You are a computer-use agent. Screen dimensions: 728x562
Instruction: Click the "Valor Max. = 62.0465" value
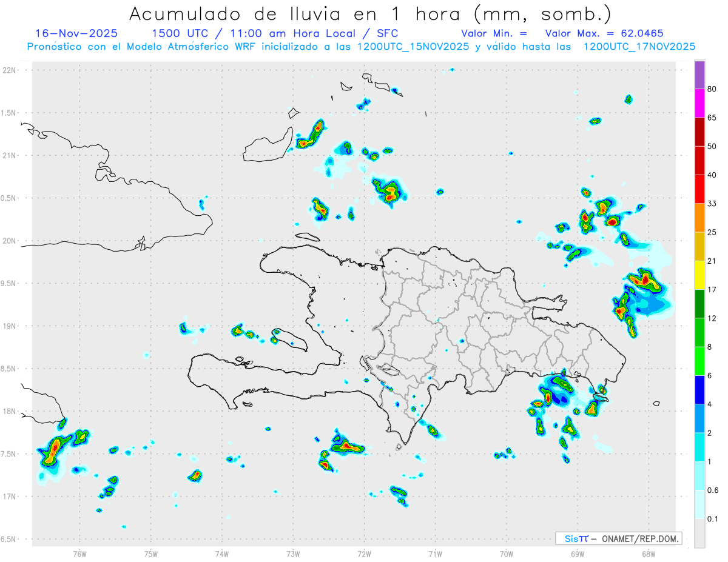click(x=604, y=33)
